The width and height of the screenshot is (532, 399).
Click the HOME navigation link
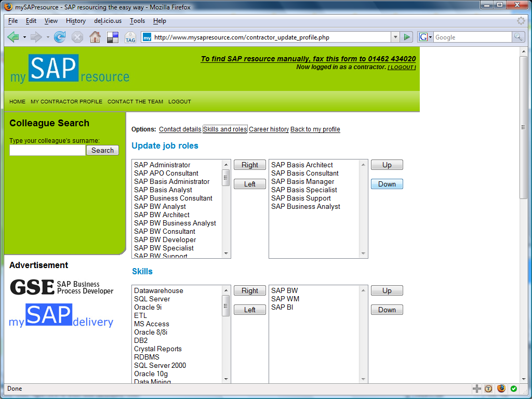coord(17,101)
